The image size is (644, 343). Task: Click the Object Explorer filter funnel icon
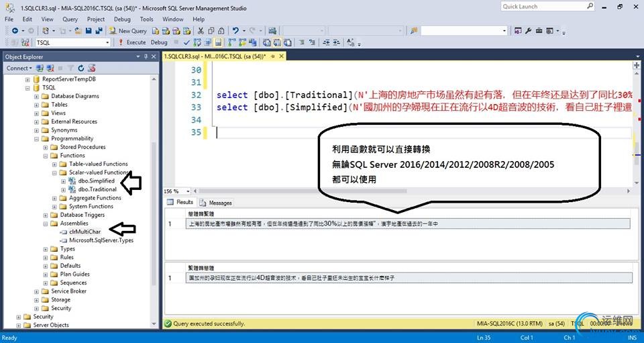pos(70,68)
